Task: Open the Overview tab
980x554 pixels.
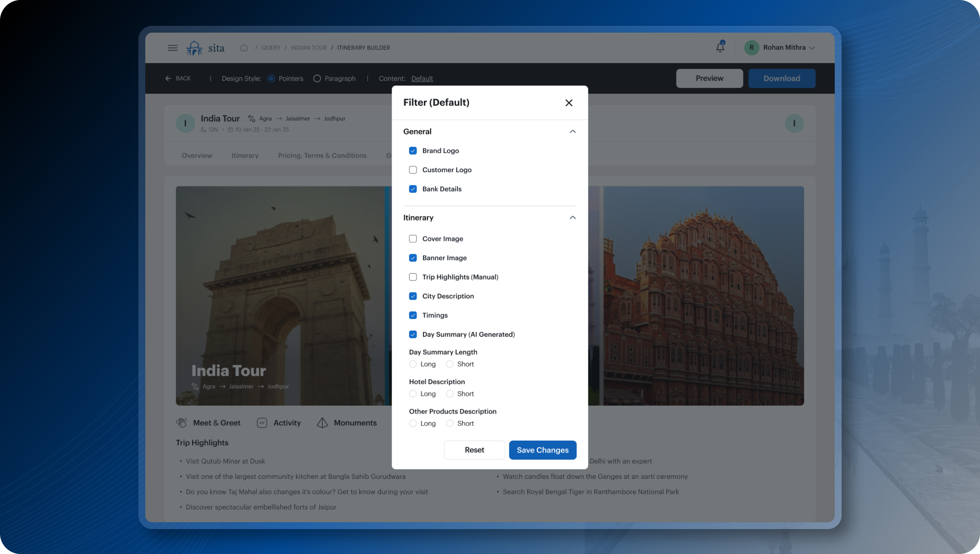Action: tap(197, 155)
